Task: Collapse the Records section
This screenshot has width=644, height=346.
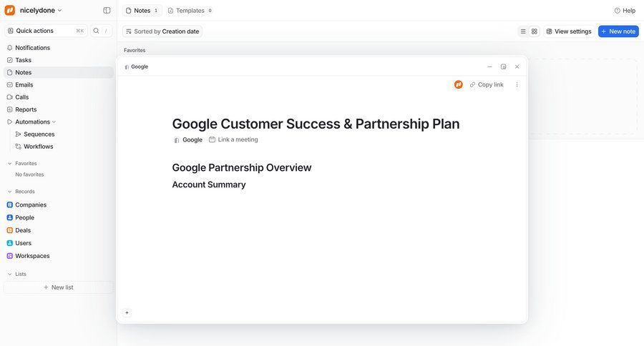Action: point(10,192)
